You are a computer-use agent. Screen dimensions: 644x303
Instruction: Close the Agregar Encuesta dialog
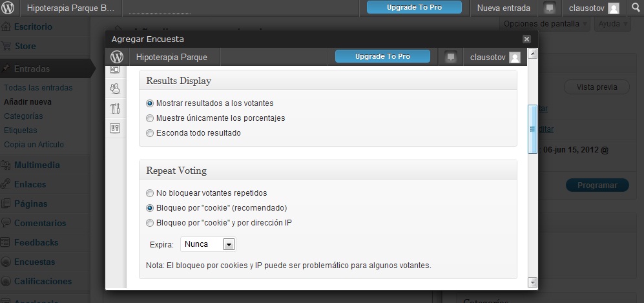(526, 39)
